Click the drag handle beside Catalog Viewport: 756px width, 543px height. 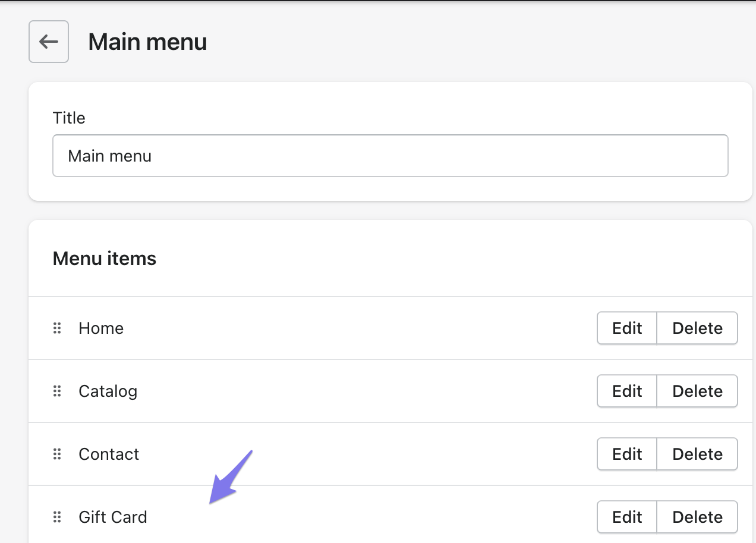point(57,391)
